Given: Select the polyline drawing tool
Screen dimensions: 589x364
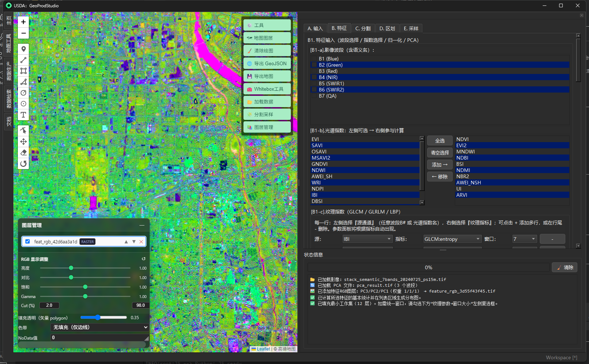Looking at the screenshot, I should pyautogui.click(x=23, y=60).
